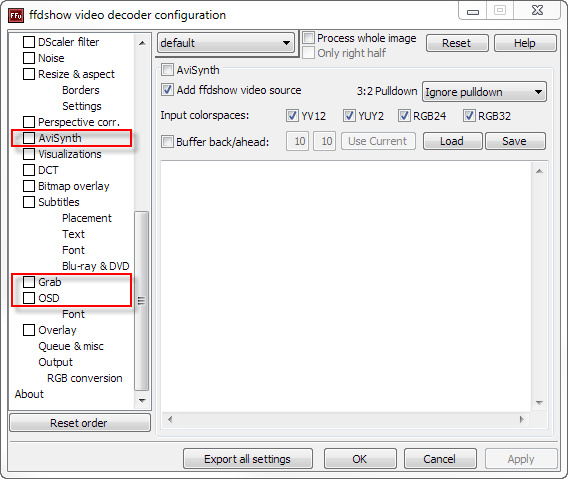The image size is (568, 479).
Task: Toggle Bitmap overlay checkbox
Action: (x=29, y=186)
